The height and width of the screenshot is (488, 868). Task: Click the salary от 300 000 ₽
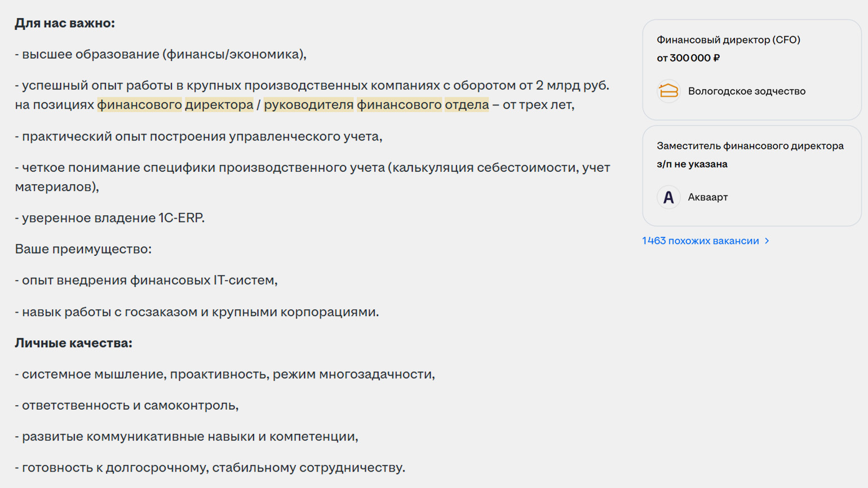[688, 58]
